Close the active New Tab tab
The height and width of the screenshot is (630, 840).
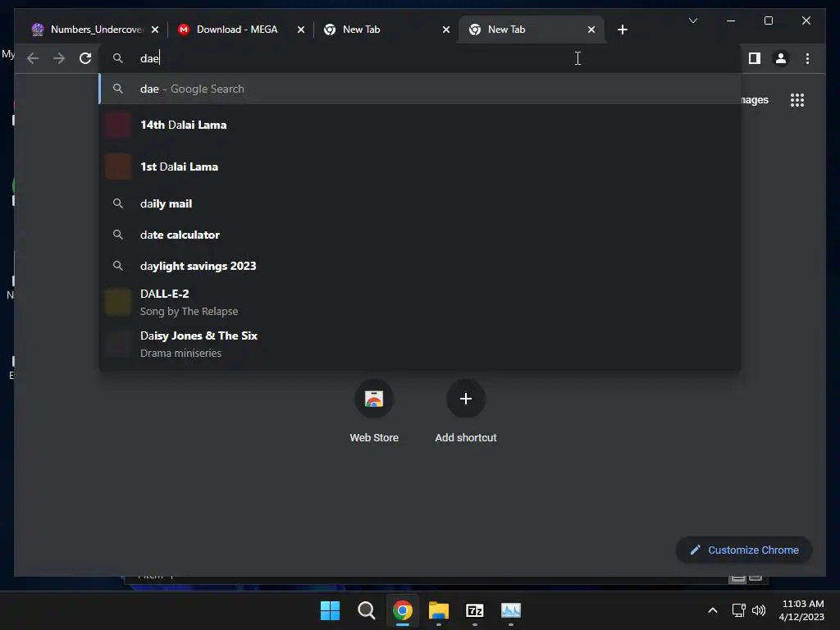(x=591, y=30)
